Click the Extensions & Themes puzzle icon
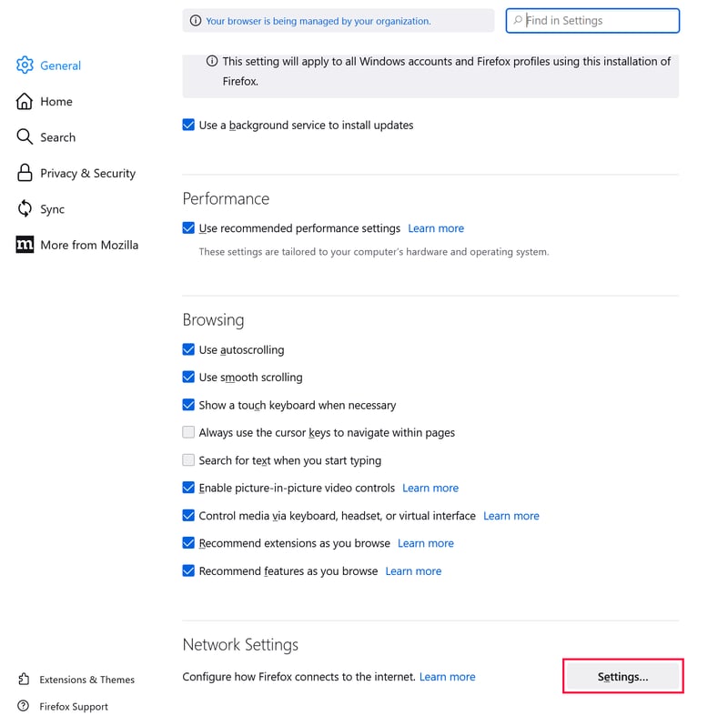The image size is (728, 726). (x=24, y=680)
